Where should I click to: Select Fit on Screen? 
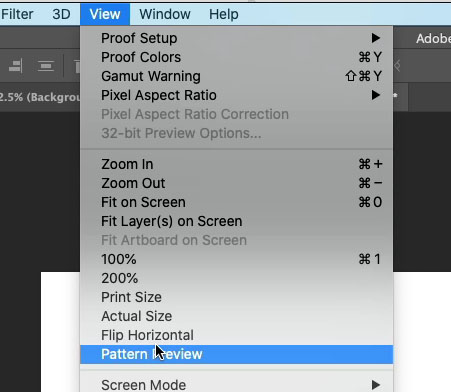tap(237, 202)
